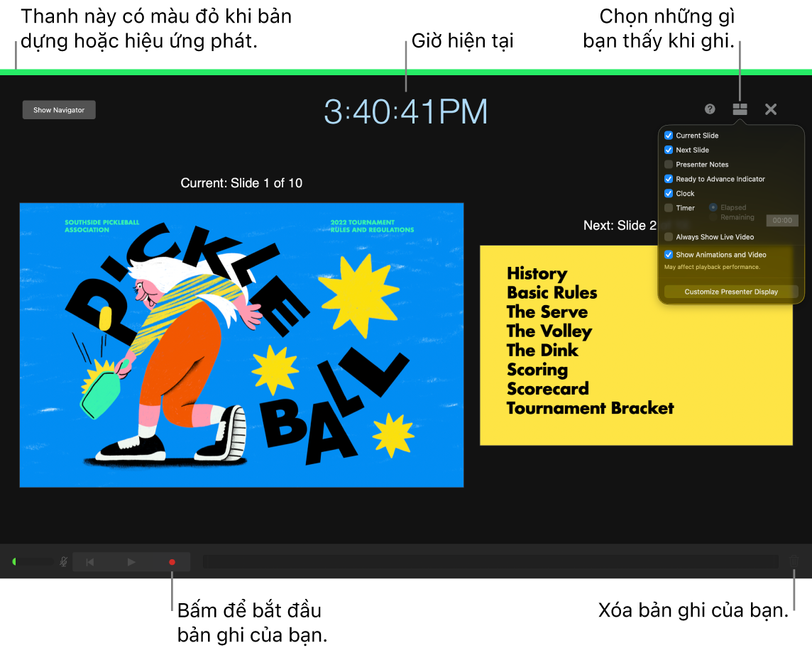Click 'May affect playback performance.' note

click(x=712, y=267)
